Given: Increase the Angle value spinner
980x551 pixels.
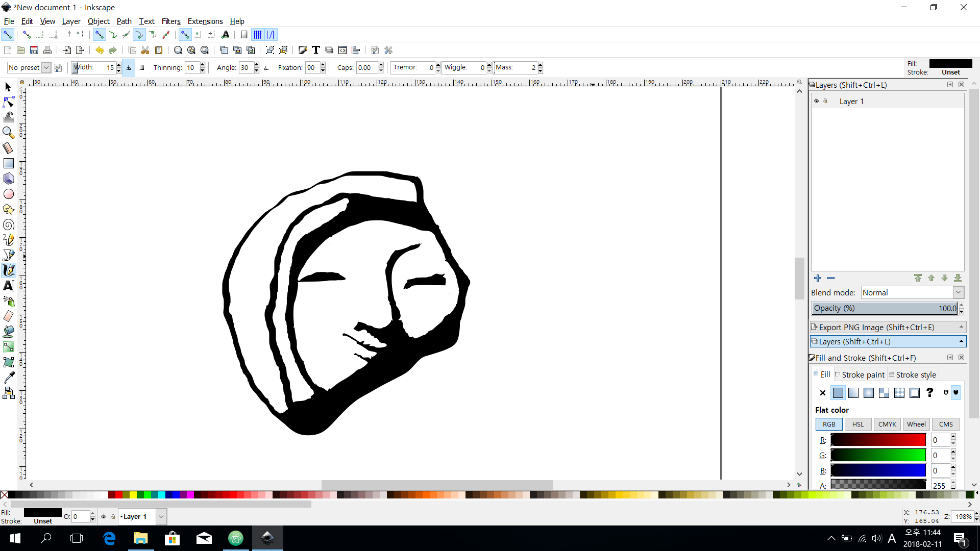Looking at the screenshot, I should point(257,65).
